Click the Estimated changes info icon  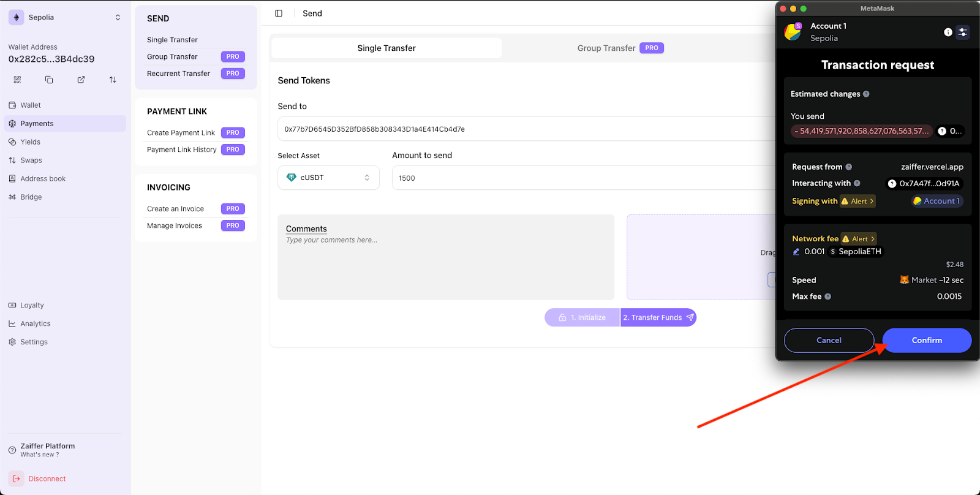(x=866, y=94)
